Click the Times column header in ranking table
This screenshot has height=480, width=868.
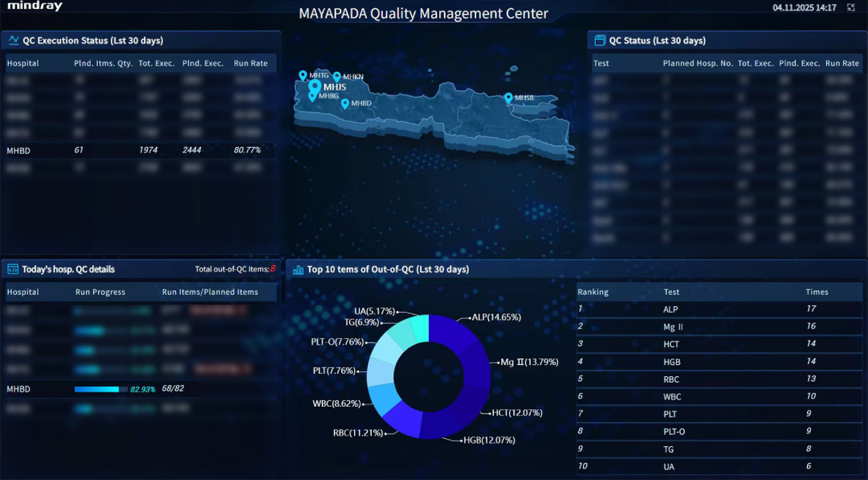[816, 292]
